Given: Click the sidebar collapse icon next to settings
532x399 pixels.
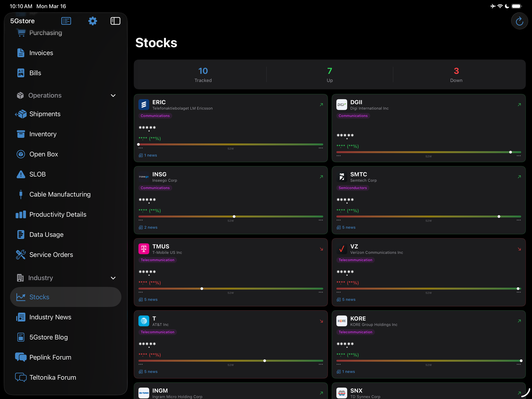Looking at the screenshot, I should (115, 21).
